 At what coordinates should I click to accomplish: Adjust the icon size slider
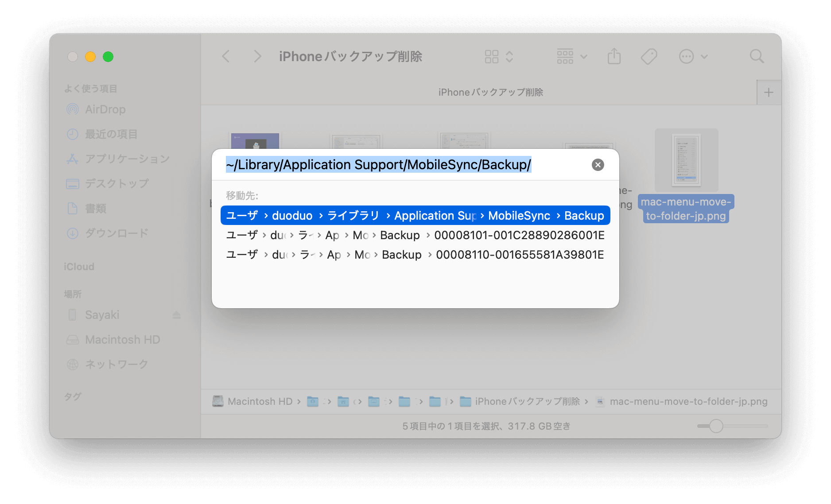716,426
